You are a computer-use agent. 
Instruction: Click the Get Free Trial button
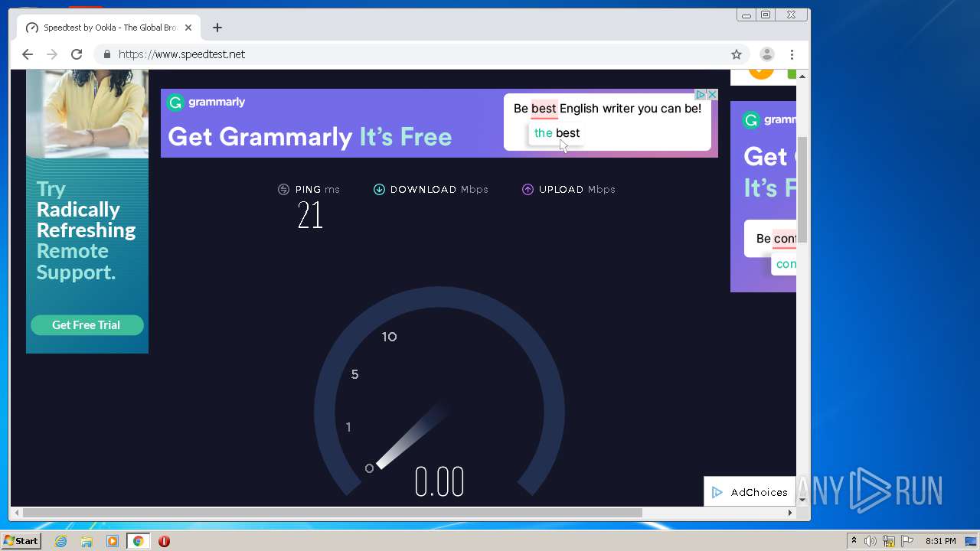[87, 325]
